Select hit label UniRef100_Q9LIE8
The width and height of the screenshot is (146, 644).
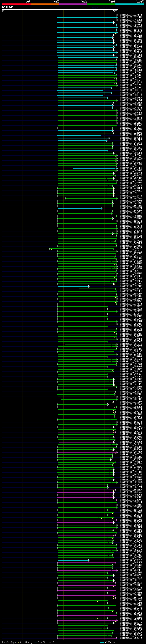131,103
